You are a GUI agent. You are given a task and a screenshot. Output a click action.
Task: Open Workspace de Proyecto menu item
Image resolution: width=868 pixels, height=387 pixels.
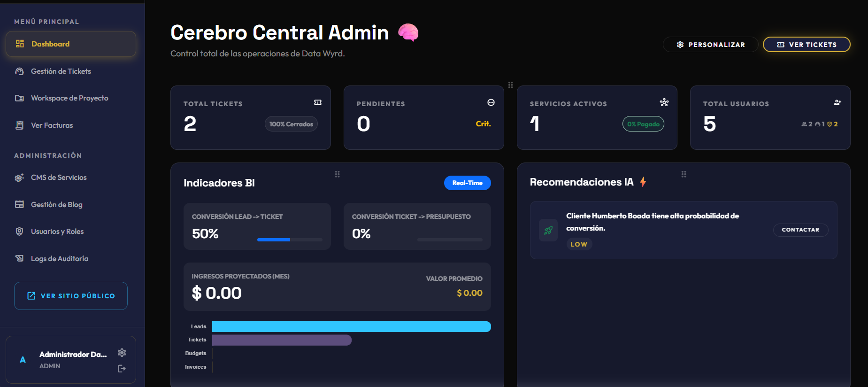point(69,98)
